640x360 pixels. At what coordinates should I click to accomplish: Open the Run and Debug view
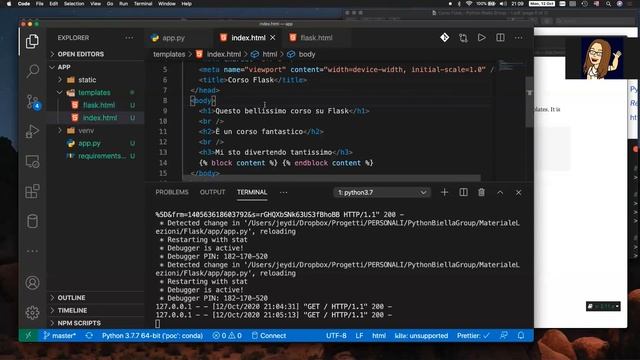click(32, 131)
